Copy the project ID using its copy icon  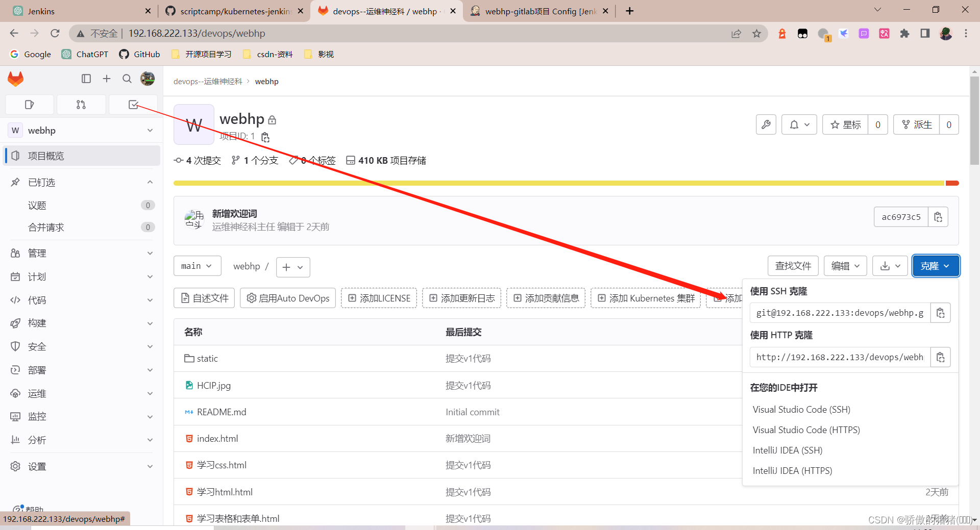(265, 137)
